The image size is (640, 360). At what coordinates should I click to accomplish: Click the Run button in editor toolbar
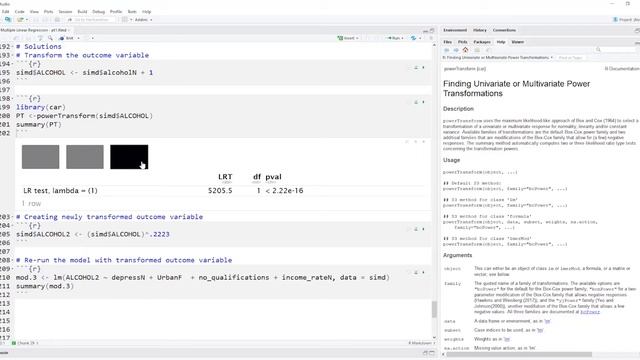[393, 38]
